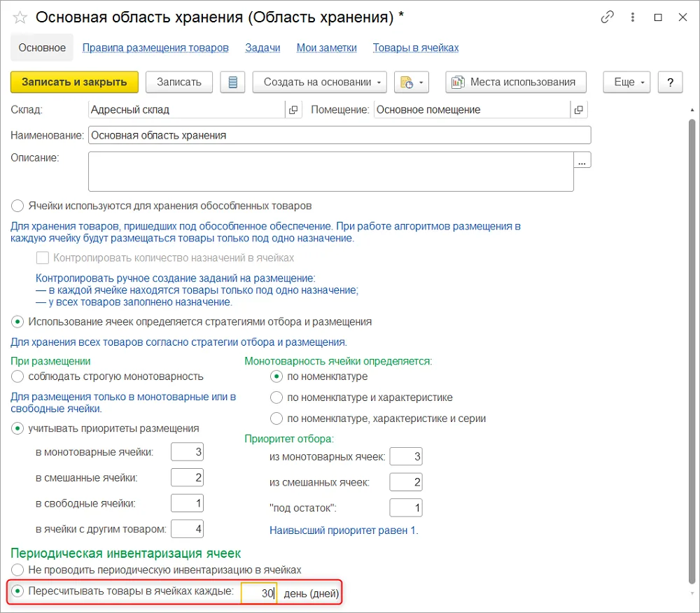Focus the Наименование input field
This screenshot has width=700, height=613.
[339, 135]
